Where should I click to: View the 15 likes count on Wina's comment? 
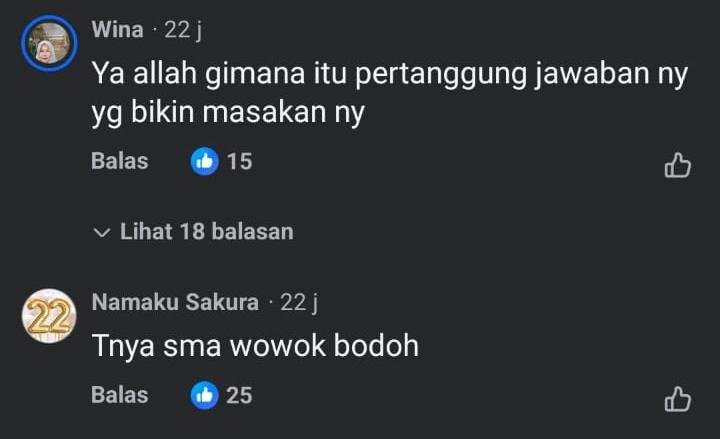[x=240, y=162]
